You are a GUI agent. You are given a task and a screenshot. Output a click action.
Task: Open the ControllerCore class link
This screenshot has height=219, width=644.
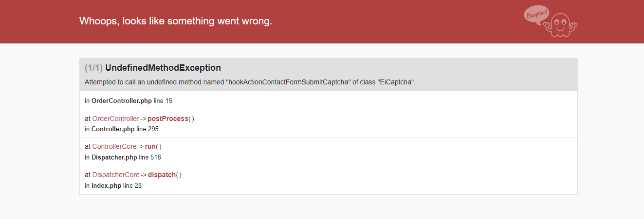click(114, 147)
